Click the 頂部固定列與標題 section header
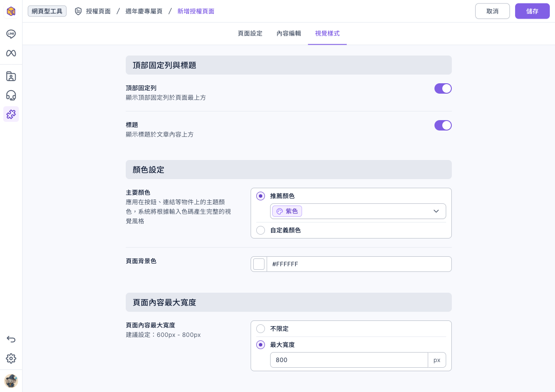This screenshot has width=555, height=392. [289, 65]
